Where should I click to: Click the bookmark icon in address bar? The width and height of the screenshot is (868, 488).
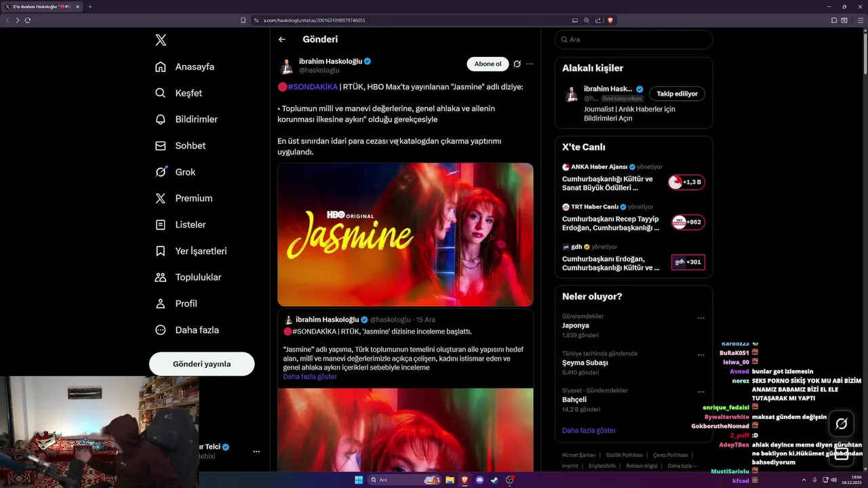click(243, 20)
